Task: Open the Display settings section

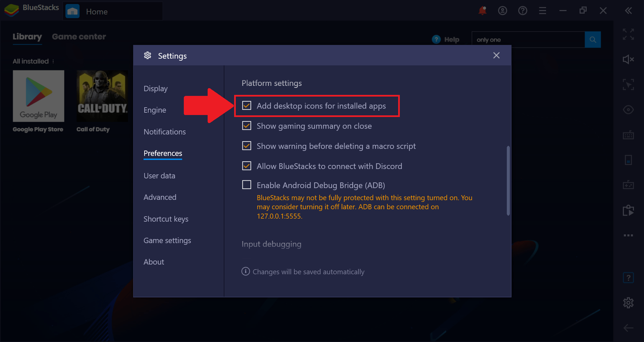Action: click(x=156, y=89)
